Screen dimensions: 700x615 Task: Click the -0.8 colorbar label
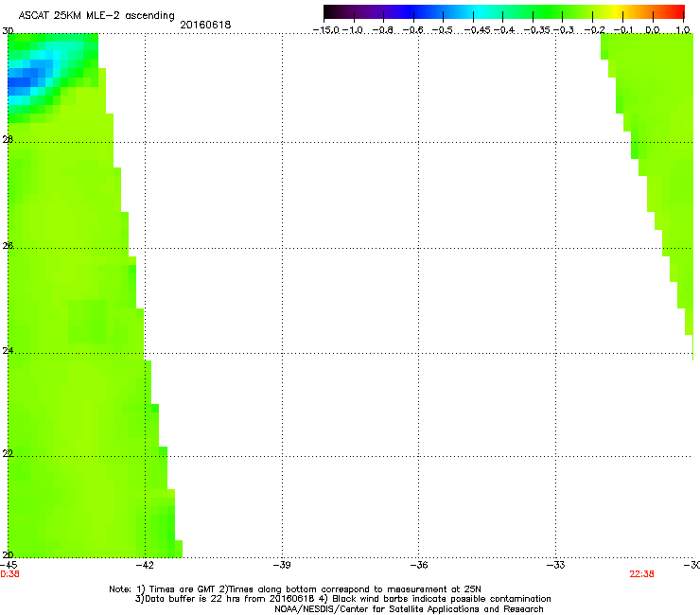(382, 30)
